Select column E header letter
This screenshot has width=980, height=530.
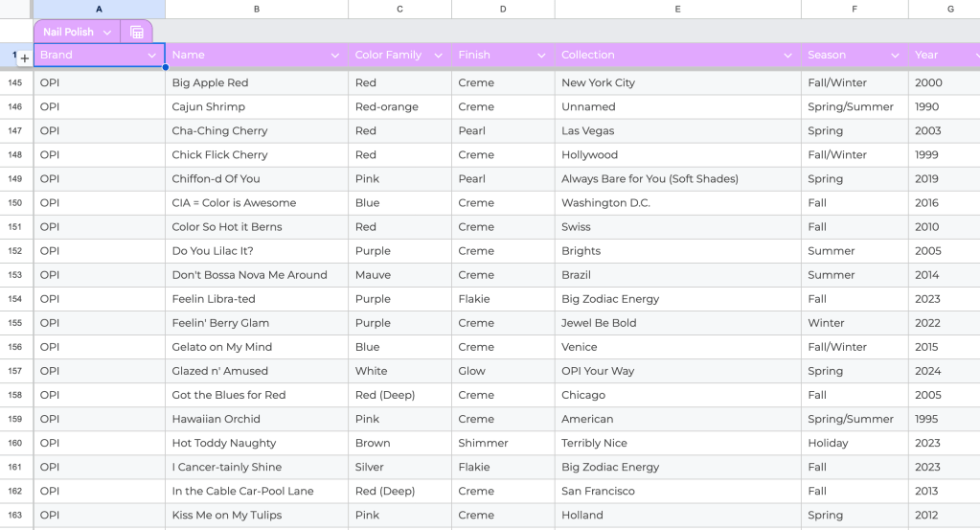[x=677, y=9]
